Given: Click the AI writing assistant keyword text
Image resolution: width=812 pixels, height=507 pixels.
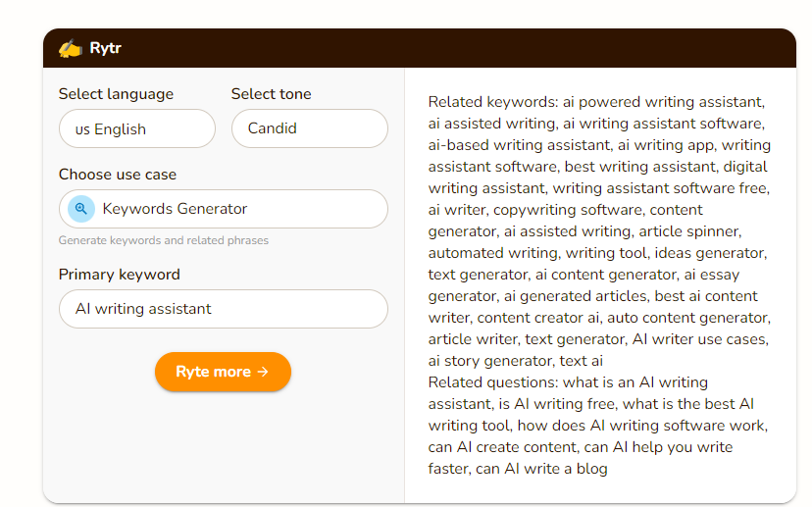Looking at the screenshot, I should point(143,309).
